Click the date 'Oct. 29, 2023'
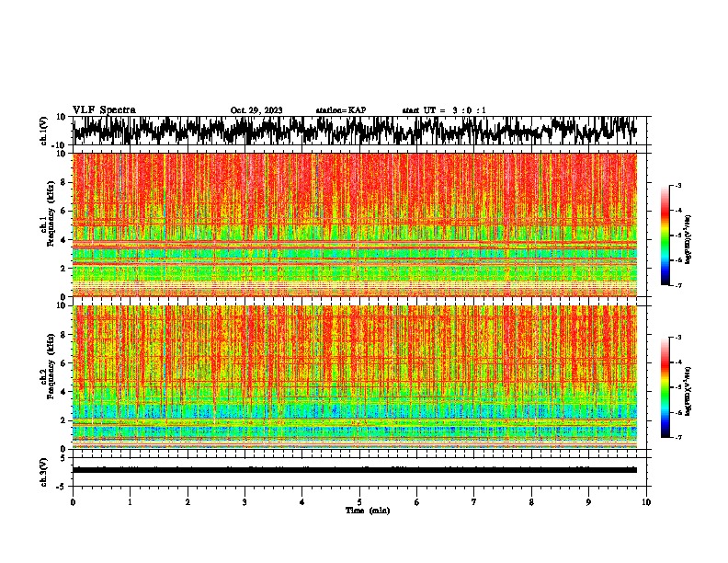This screenshot has width=728, height=563. coord(256,110)
